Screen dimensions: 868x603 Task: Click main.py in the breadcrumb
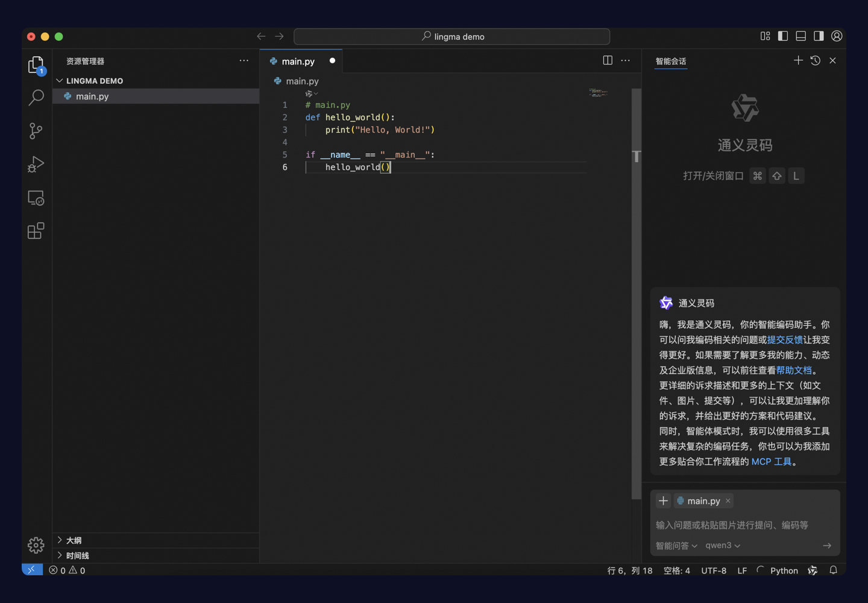[x=302, y=81]
